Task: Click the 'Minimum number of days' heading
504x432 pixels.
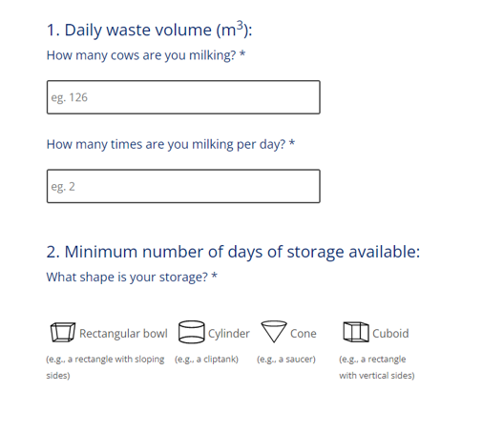Action: [233, 252]
